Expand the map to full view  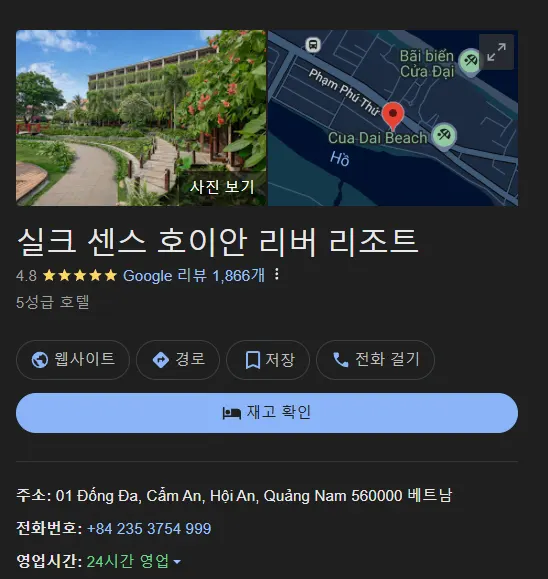(x=496, y=52)
